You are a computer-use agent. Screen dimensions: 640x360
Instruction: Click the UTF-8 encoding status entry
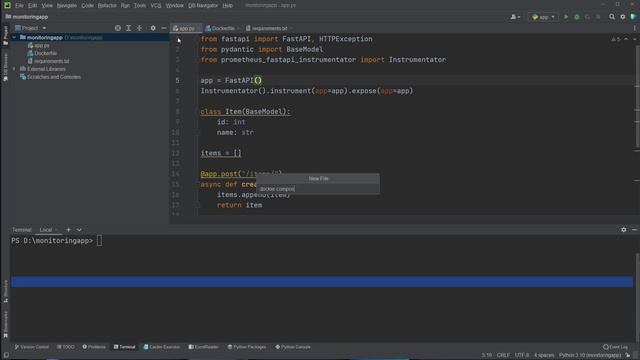[522, 355]
